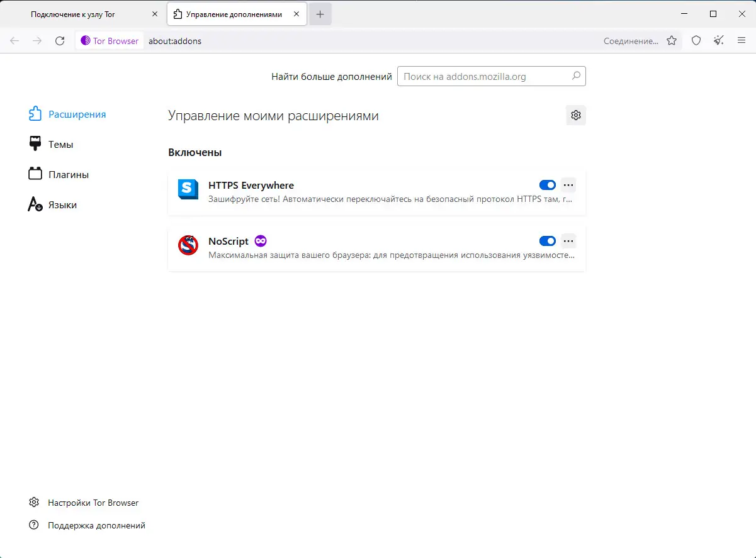
Task: Disable the NoScript extension toggle
Action: [548, 241]
